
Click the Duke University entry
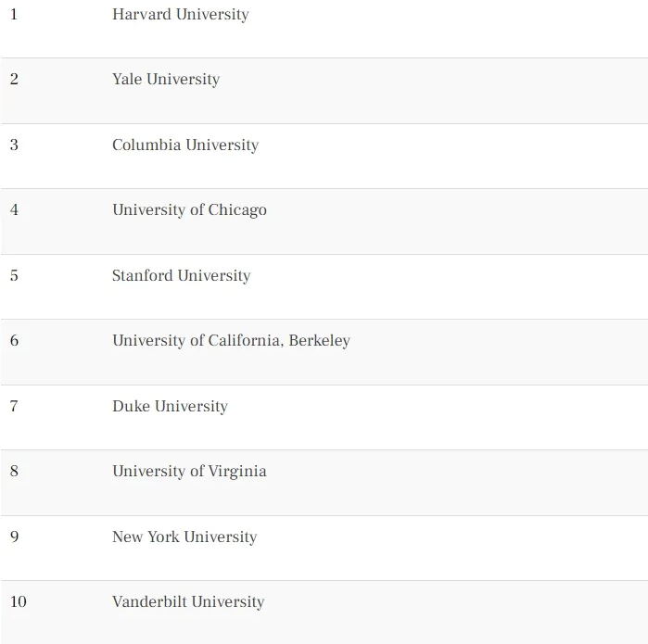170,407
